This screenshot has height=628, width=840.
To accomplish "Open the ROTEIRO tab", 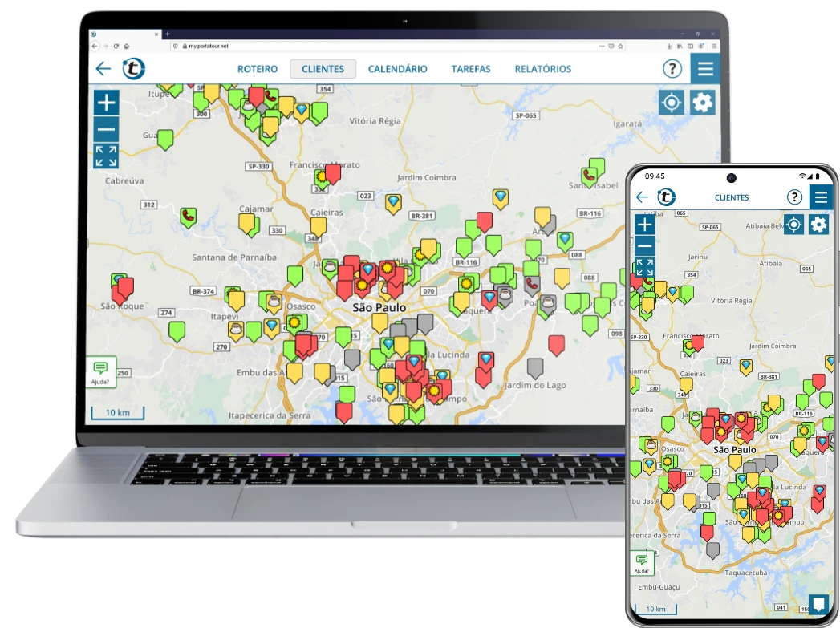I will pos(258,69).
